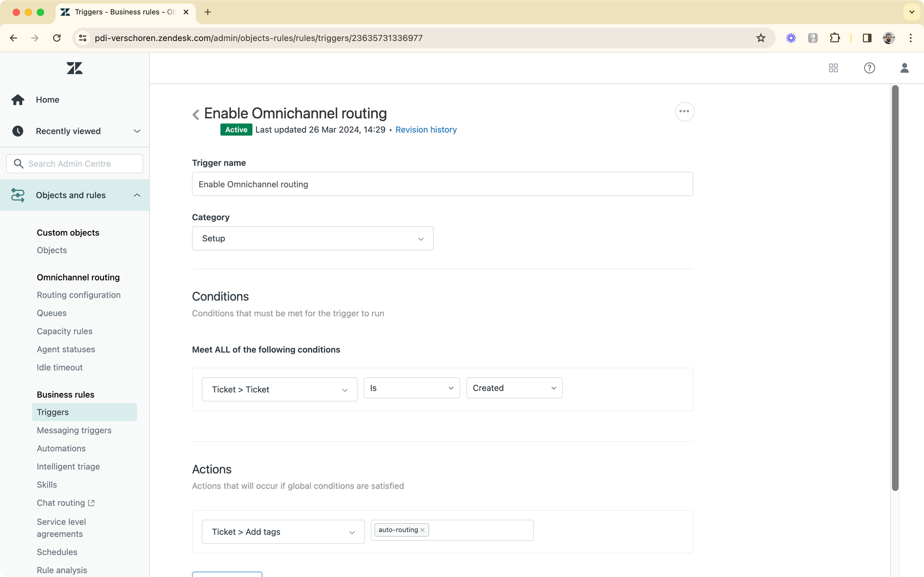
Task: Go back using the title chevron arrow
Action: [196, 114]
